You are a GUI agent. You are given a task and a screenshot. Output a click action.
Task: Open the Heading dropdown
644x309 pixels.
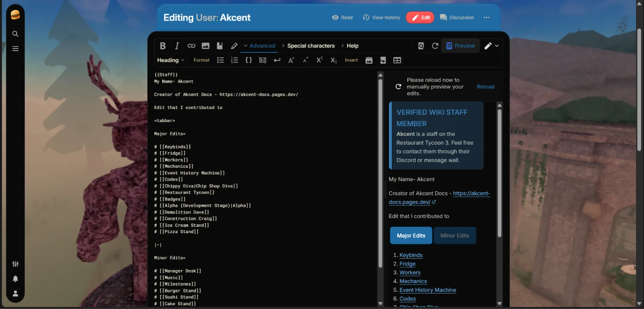click(170, 60)
